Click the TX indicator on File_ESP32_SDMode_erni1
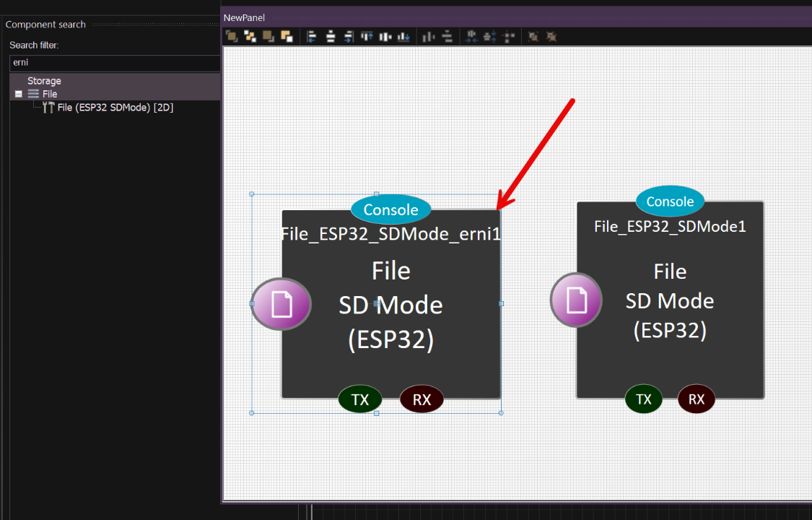 click(360, 399)
